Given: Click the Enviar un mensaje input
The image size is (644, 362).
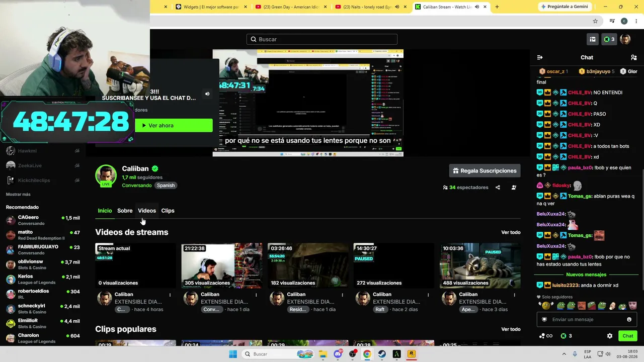Looking at the screenshot, I should click(x=587, y=319).
